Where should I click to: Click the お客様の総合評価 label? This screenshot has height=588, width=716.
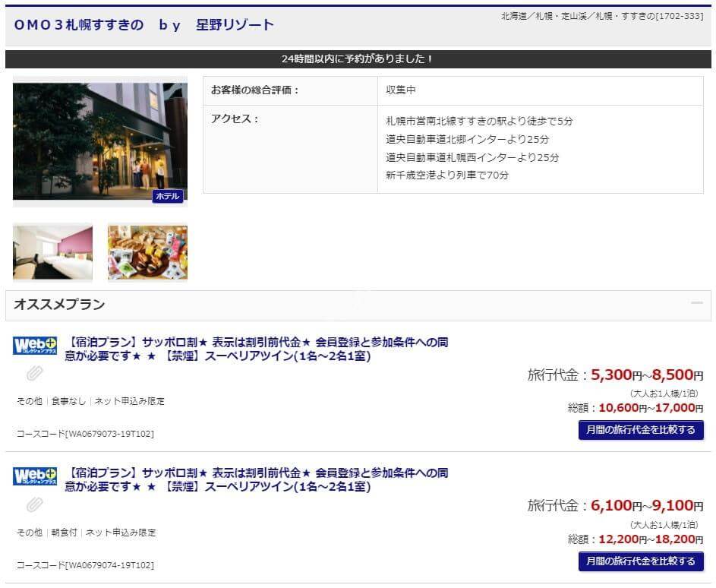[255, 90]
